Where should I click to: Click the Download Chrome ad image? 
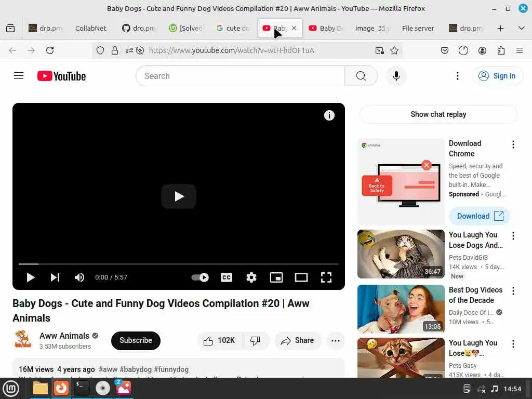tap(401, 182)
